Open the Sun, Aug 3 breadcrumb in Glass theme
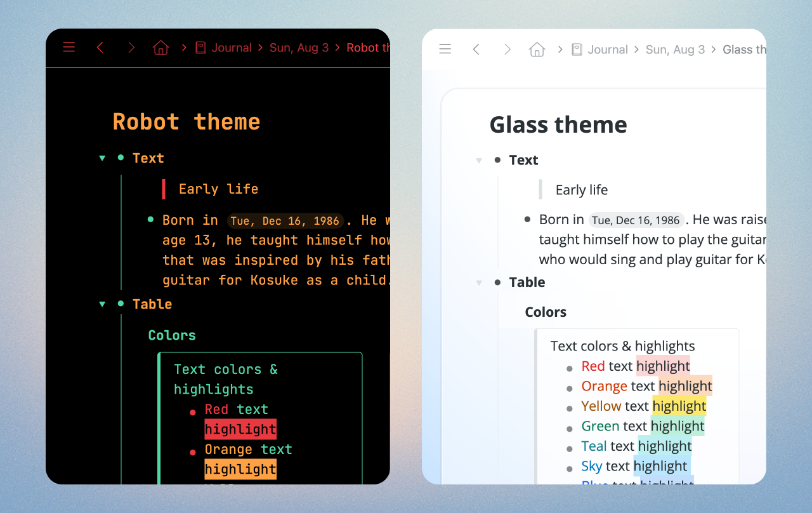The width and height of the screenshot is (812, 513). (675, 49)
